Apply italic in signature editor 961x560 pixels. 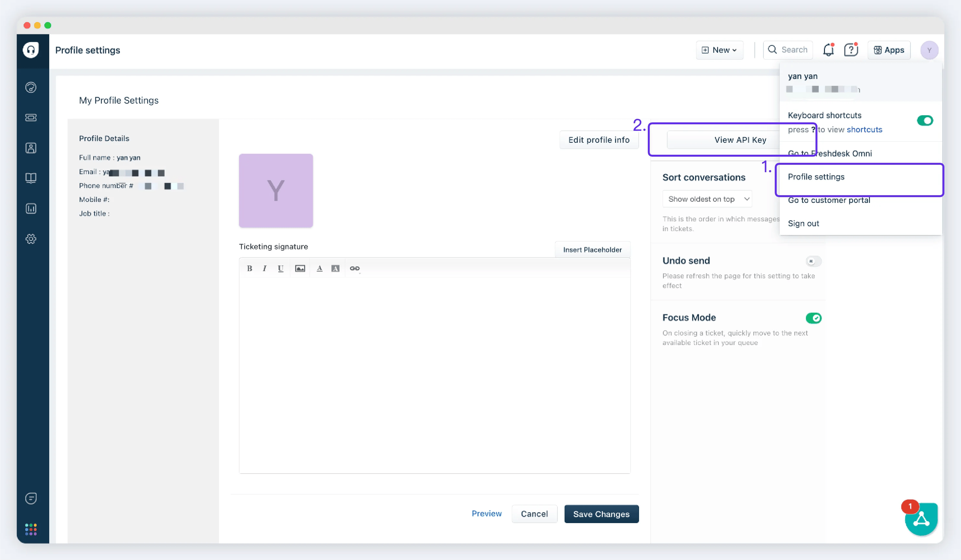click(x=264, y=268)
